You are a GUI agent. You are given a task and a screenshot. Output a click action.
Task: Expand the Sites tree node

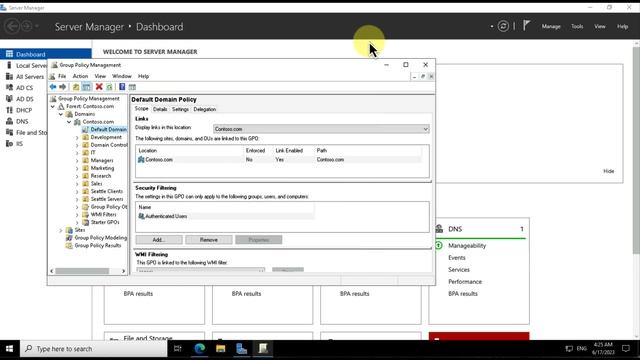pos(61,230)
